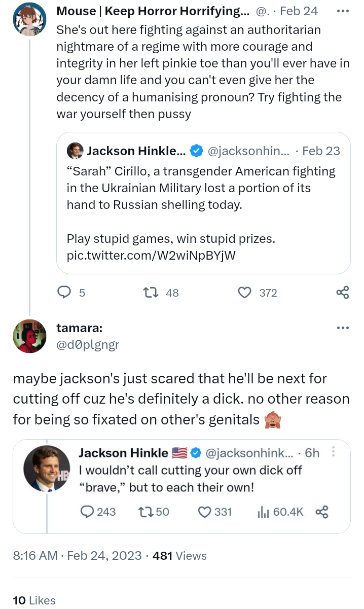Screen dimensions: 364x609
Task: Reply to Mouse's tweet via comment icon
Action: pyautogui.click(x=63, y=293)
